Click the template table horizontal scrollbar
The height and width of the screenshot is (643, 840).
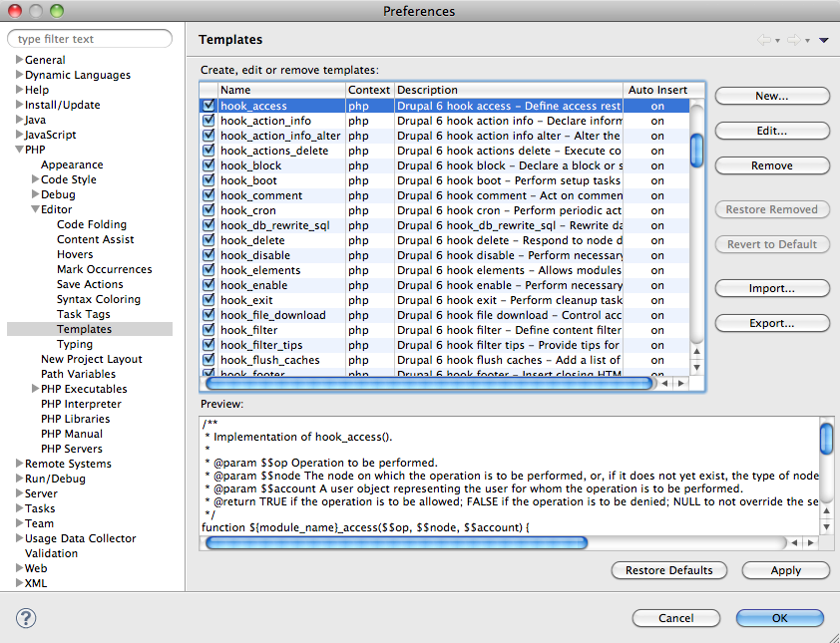coord(429,383)
